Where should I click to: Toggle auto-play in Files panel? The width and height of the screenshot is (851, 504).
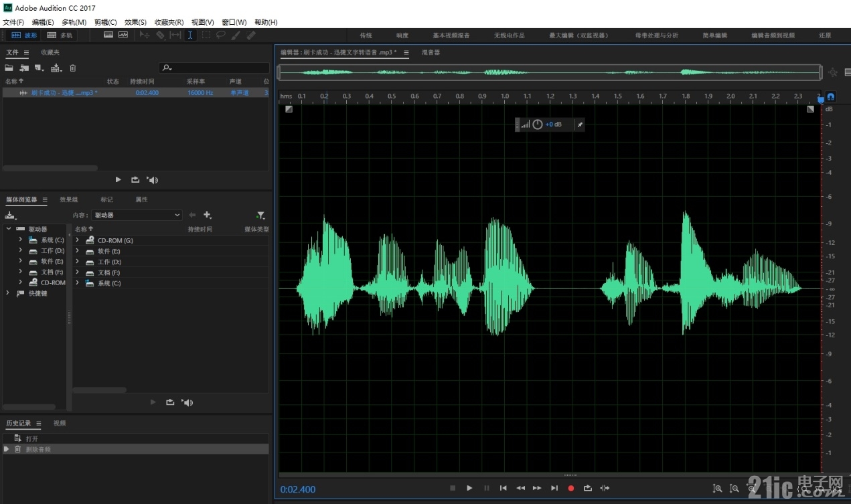coord(153,179)
